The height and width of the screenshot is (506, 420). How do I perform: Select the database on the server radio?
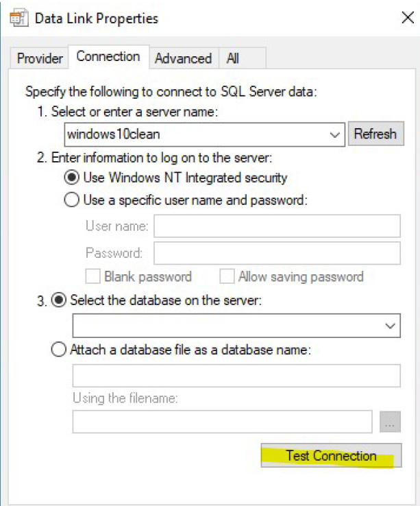pos(59,300)
